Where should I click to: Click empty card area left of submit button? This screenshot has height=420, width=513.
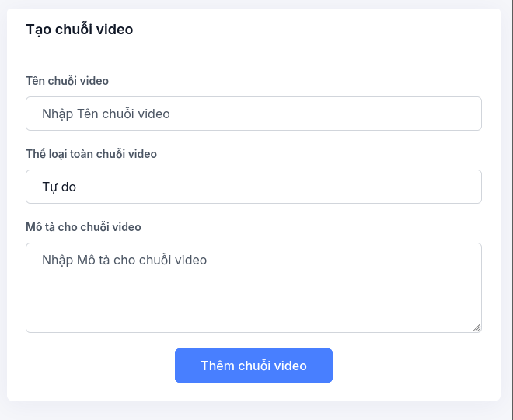click(93, 366)
